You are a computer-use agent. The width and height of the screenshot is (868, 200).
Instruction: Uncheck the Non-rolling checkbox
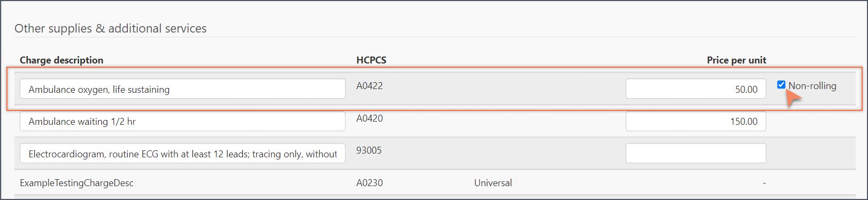[781, 85]
